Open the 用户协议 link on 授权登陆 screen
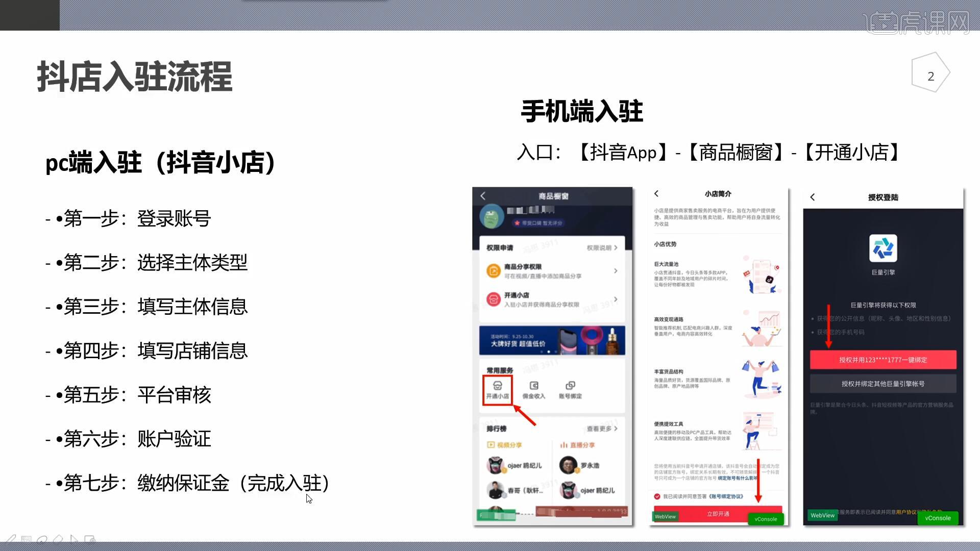The width and height of the screenshot is (980, 551). (x=906, y=512)
